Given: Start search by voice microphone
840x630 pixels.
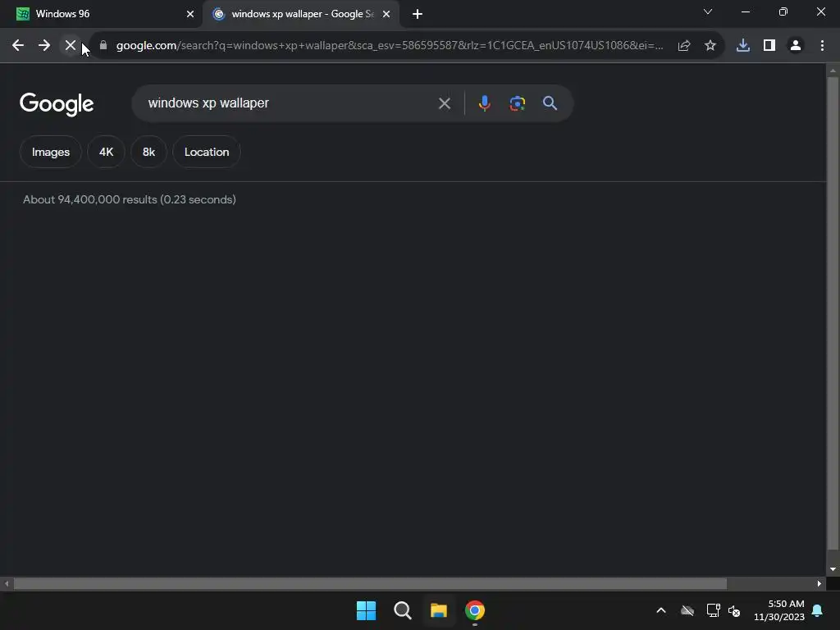Looking at the screenshot, I should point(484,103).
